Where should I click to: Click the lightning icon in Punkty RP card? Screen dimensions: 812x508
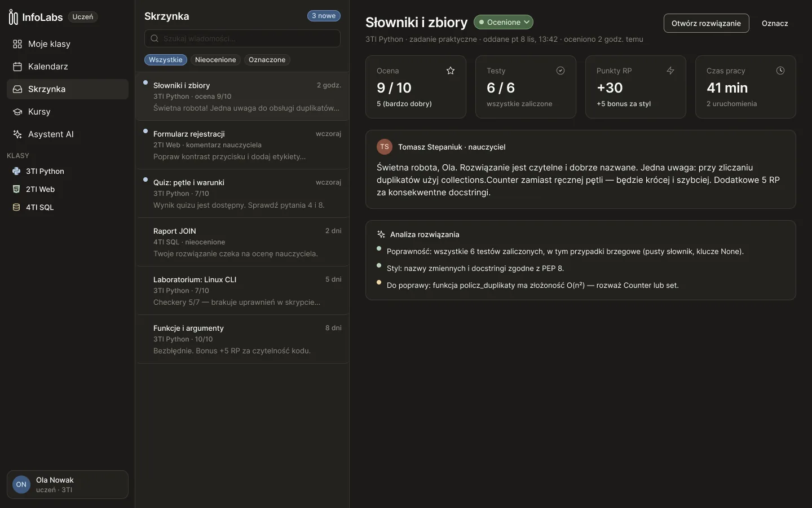coord(670,71)
